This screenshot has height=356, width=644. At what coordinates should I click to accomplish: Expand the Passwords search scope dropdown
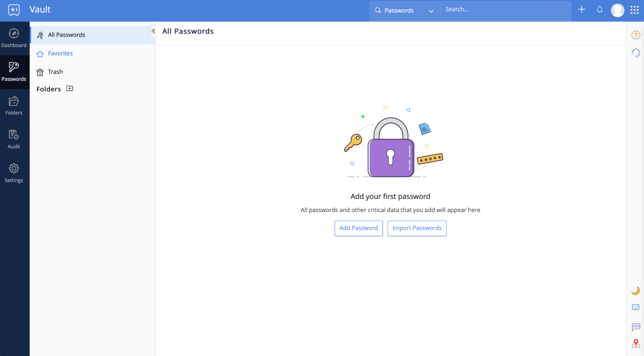tap(431, 11)
